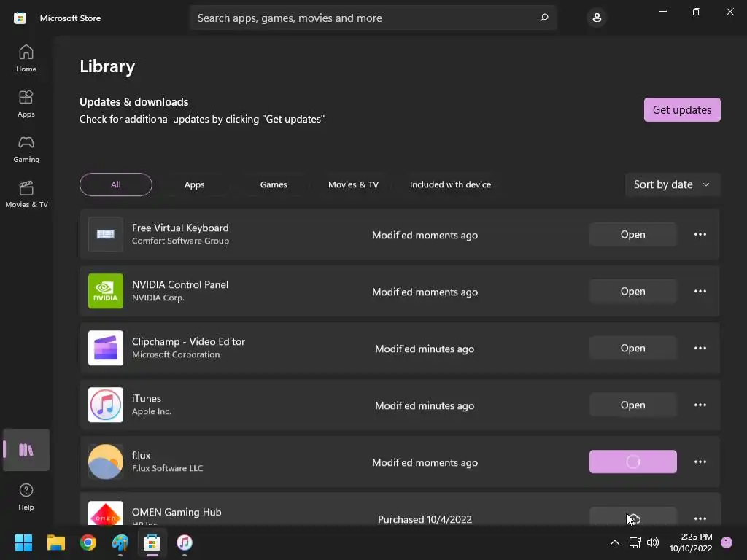This screenshot has width=747, height=560.
Task: Open the clock and date panel
Action: point(691,542)
